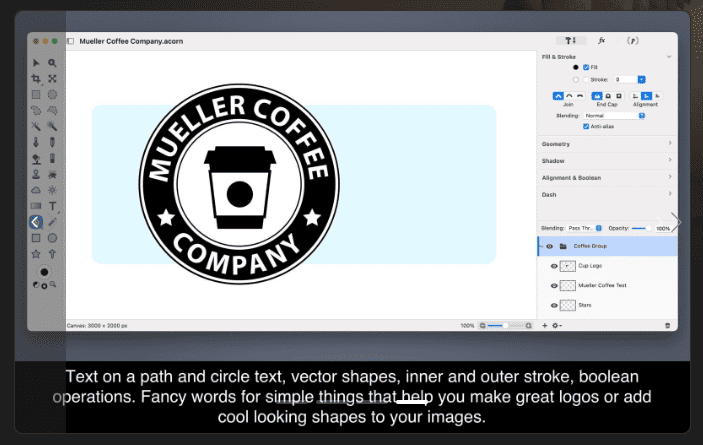
Task: Choose the first End Cap style
Action: 597,96
